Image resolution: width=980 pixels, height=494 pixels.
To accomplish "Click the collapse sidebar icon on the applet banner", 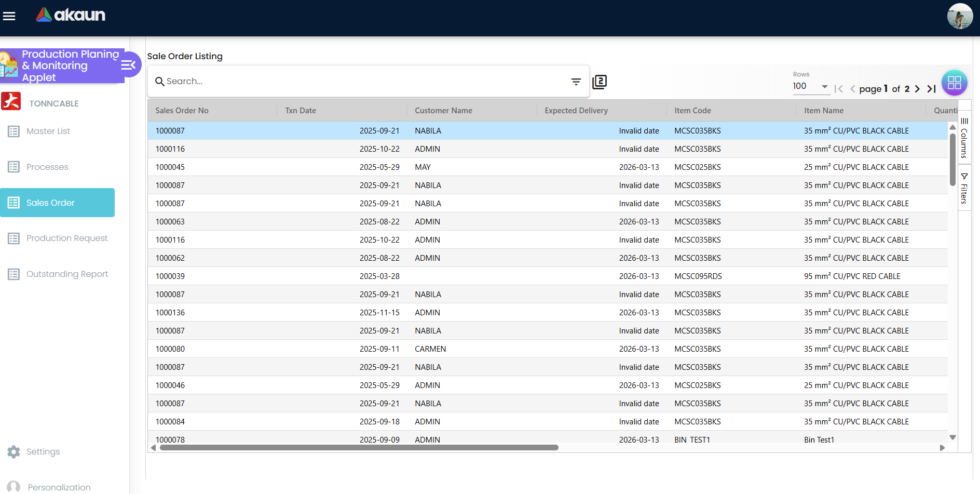I will [128, 64].
